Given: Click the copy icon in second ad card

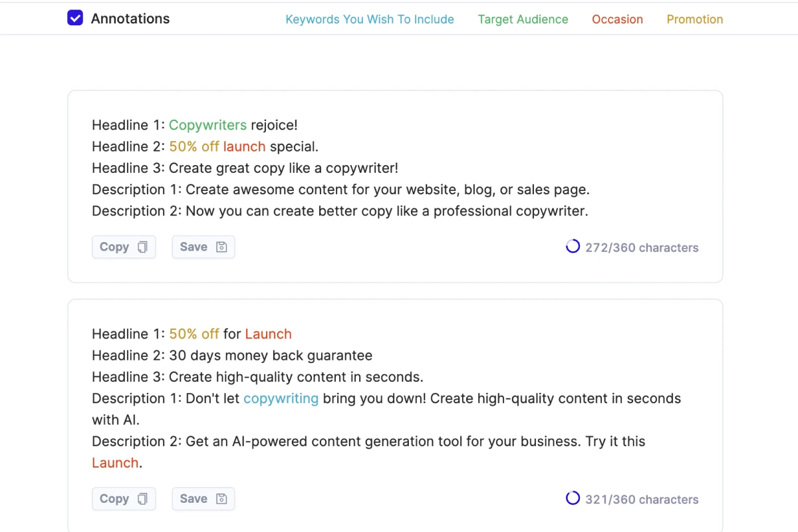Looking at the screenshot, I should pyautogui.click(x=142, y=499).
